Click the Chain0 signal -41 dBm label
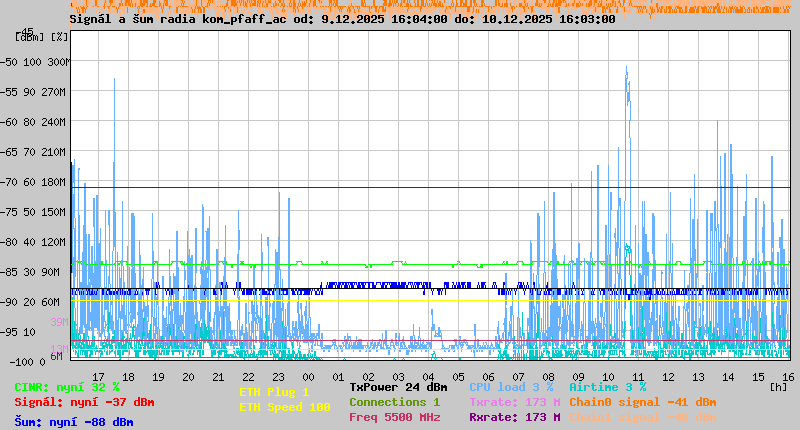Viewport: 800px width, 430px height. pos(642,402)
